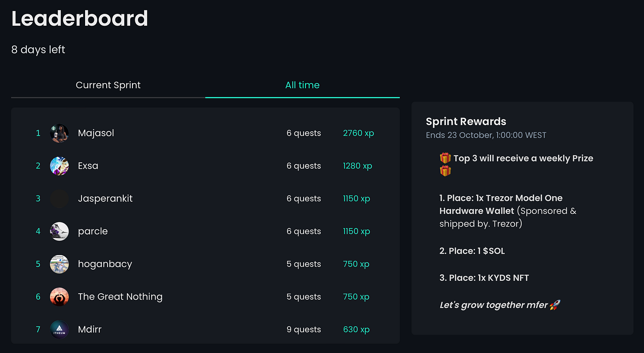Select hoganbacy's avatar thumbnail
Viewport: 644px width, 353px height.
click(x=59, y=264)
